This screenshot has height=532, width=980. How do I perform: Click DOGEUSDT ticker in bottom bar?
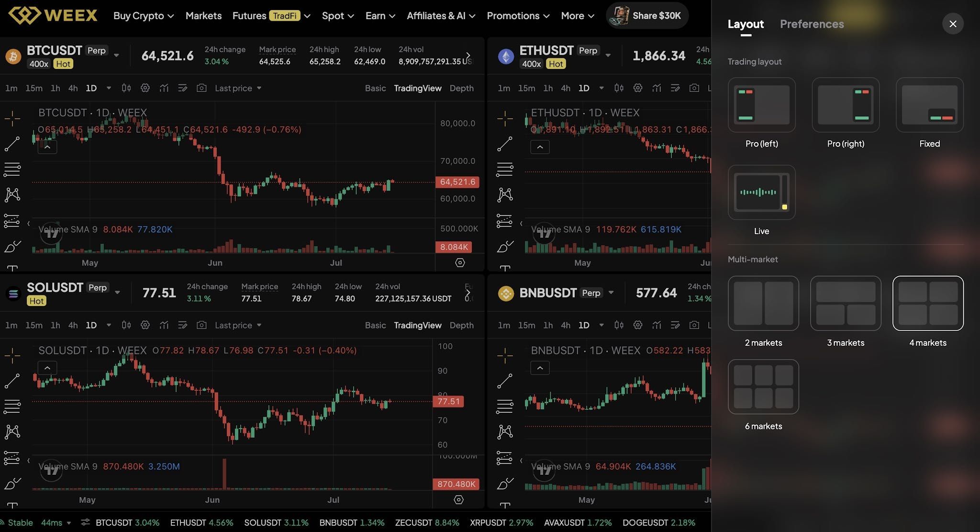pyautogui.click(x=659, y=522)
